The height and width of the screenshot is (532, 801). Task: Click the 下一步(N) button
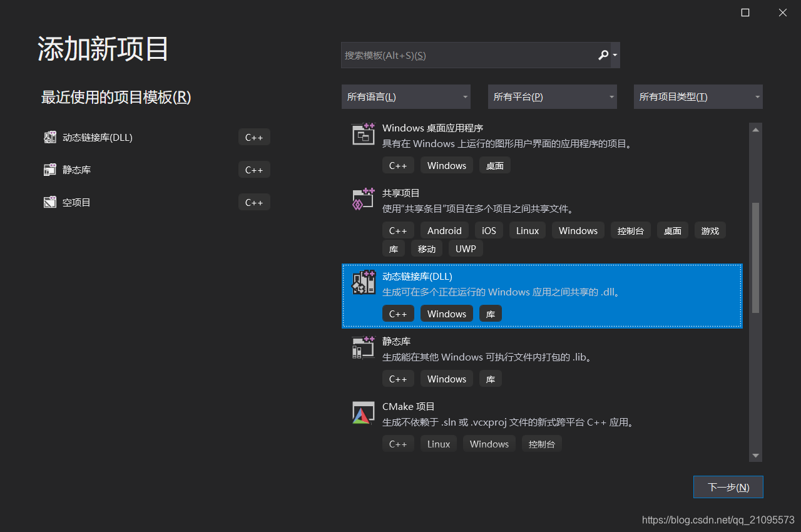728,487
